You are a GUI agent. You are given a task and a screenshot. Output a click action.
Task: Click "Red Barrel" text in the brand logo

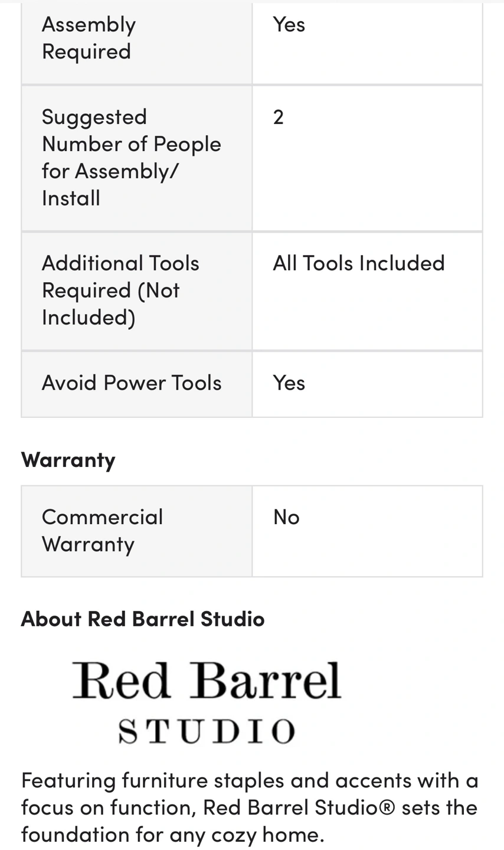(x=207, y=681)
